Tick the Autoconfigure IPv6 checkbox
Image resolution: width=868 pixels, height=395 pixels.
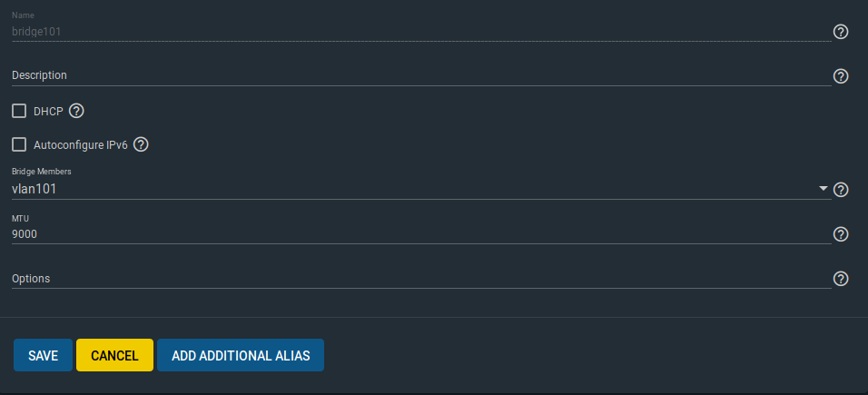point(19,145)
